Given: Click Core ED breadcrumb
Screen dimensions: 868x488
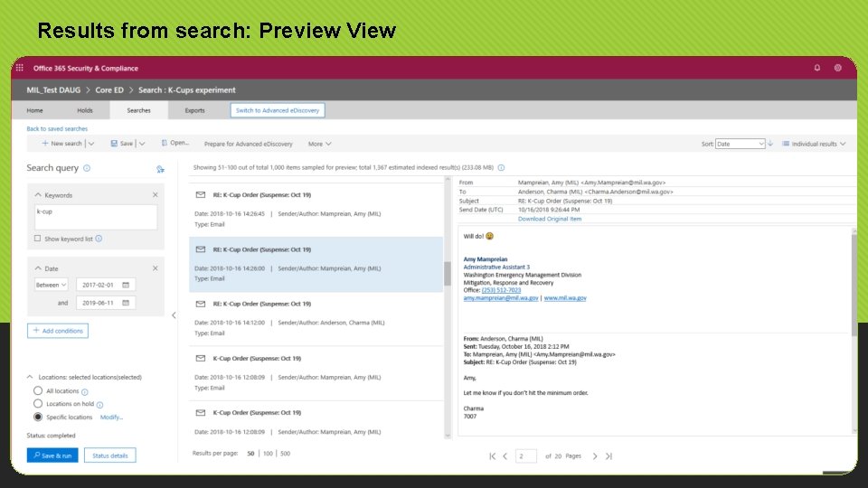Looking at the screenshot, I should click(109, 89).
